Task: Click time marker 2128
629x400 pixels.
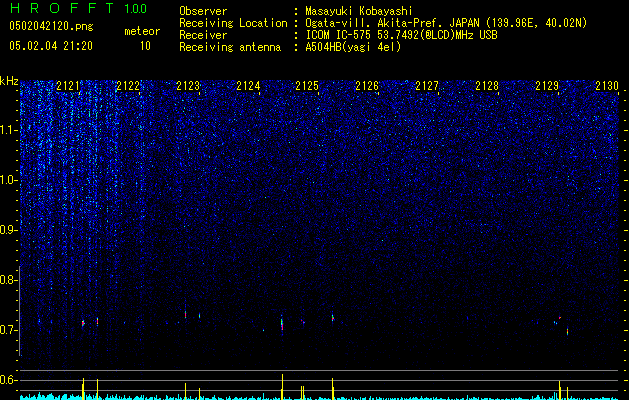Action: (x=487, y=85)
